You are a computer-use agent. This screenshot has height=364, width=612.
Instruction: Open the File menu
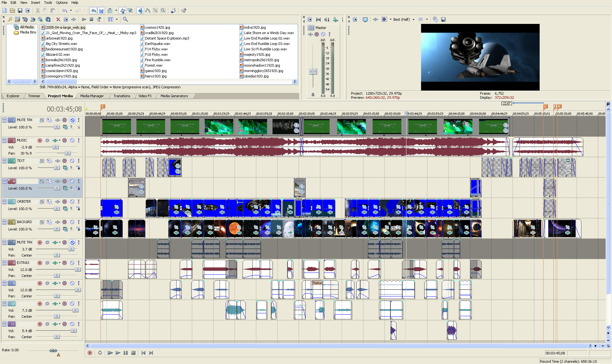4,3
